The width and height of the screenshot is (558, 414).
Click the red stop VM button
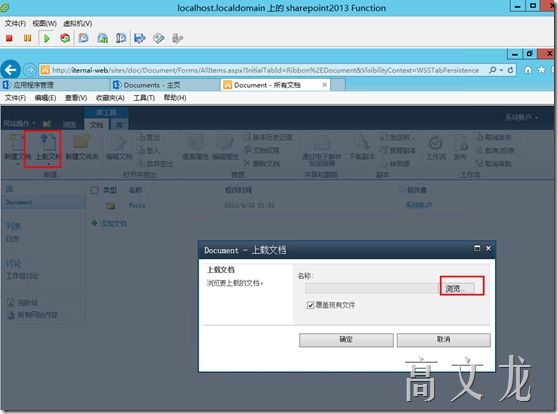(x=9, y=38)
